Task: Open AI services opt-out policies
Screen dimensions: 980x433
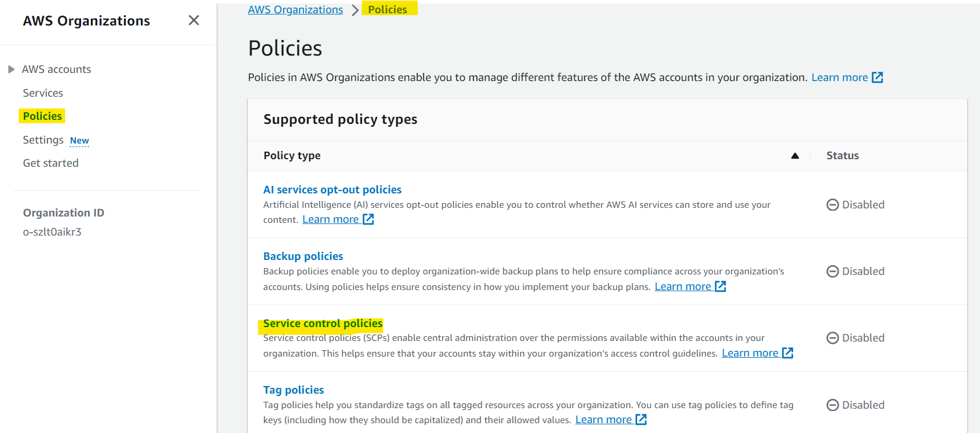Action: tap(332, 190)
